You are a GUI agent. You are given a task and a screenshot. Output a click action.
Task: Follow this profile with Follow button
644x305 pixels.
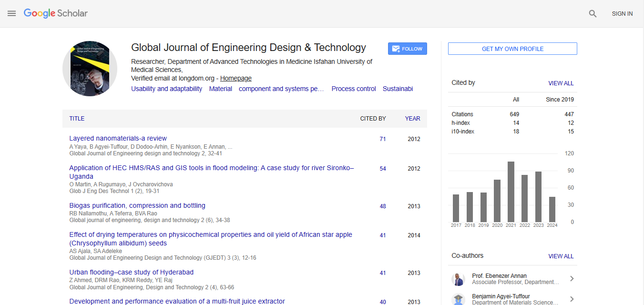(x=407, y=49)
